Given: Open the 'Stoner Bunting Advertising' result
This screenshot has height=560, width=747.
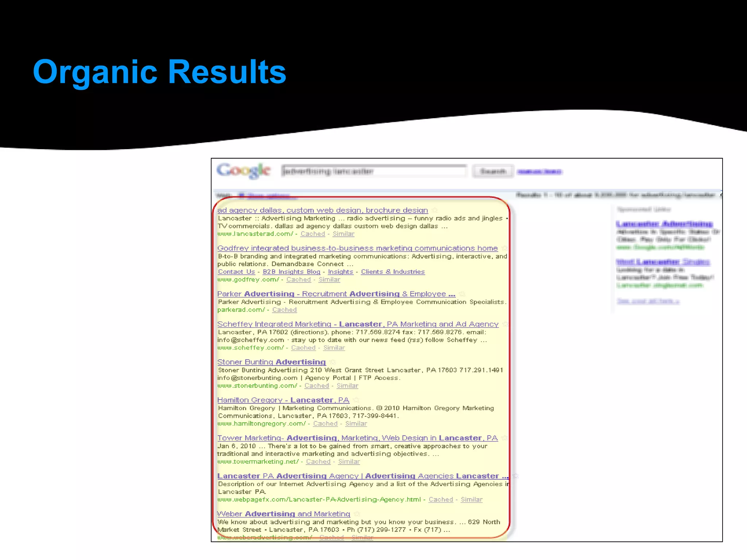Looking at the screenshot, I should (x=271, y=362).
